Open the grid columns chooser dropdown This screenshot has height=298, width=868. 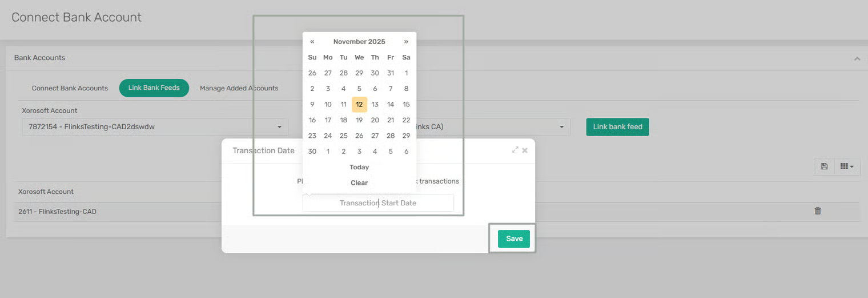tap(847, 166)
